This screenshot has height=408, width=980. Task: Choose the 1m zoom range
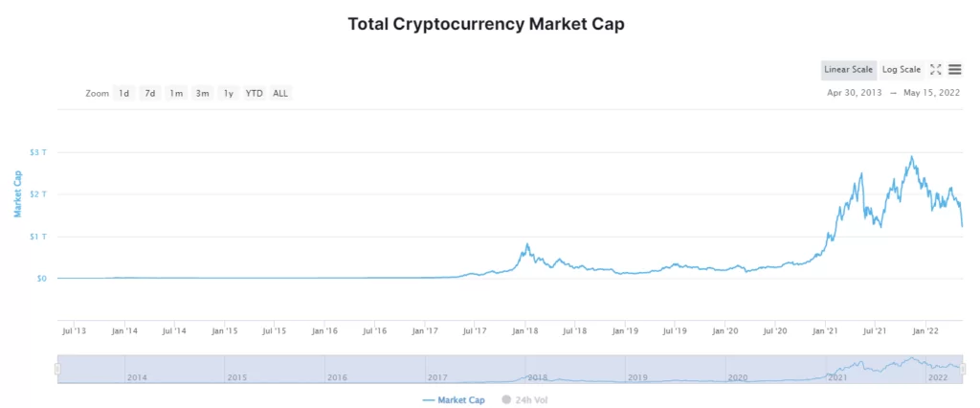pyautogui.click(x=176, y=93)
